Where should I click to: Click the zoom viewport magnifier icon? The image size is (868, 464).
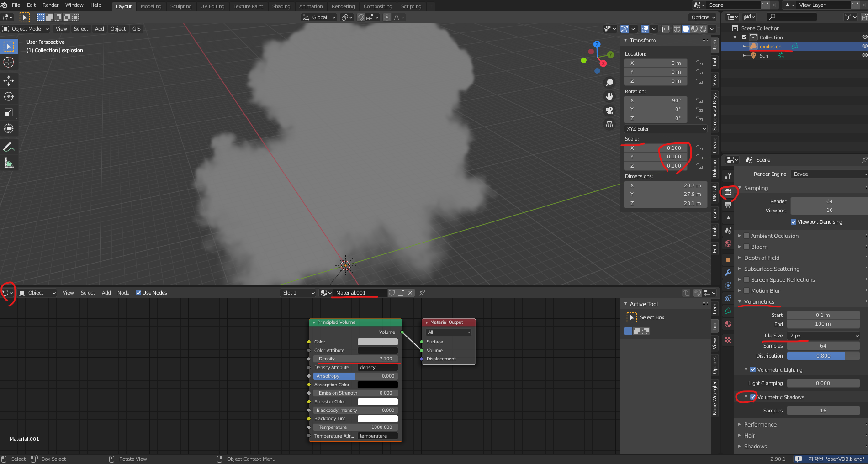click(609, 83)
